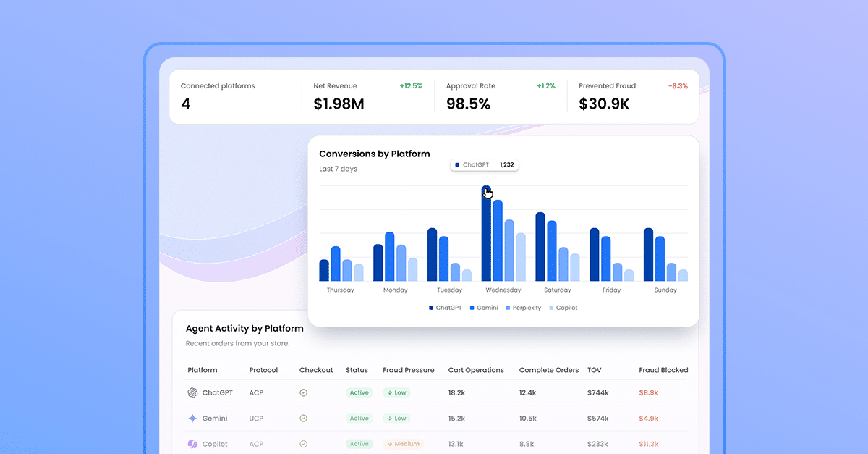Click the Gemini row checkout checkmark icon

coord(304,419)
